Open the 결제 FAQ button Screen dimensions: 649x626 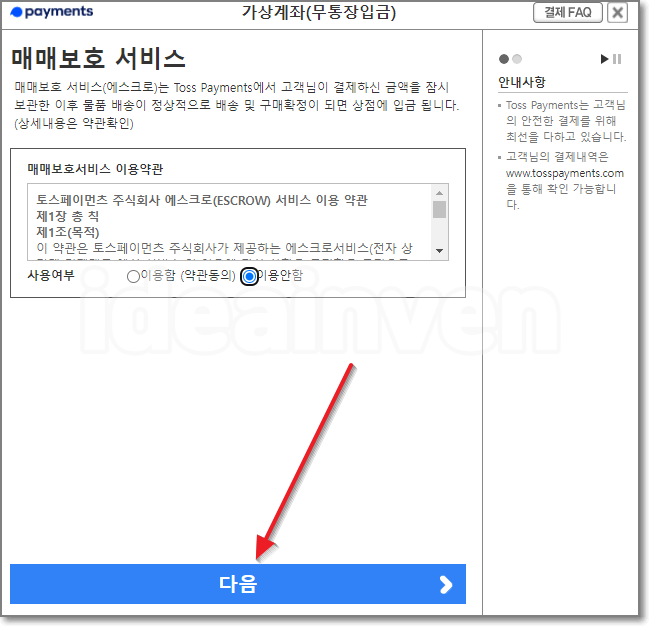point(567,12)
